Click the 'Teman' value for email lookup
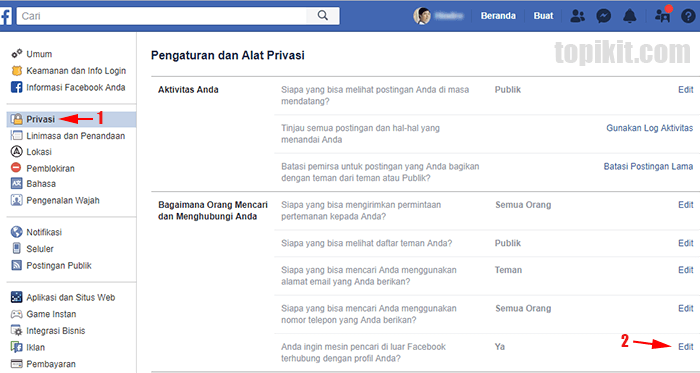Viewport: 700px width, 373px height. pos(508,270)
